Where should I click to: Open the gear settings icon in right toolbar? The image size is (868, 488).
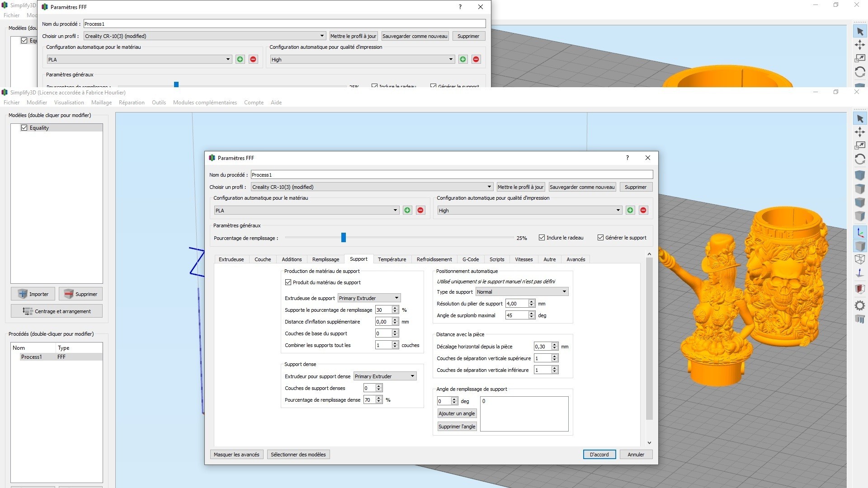point(860,305)
